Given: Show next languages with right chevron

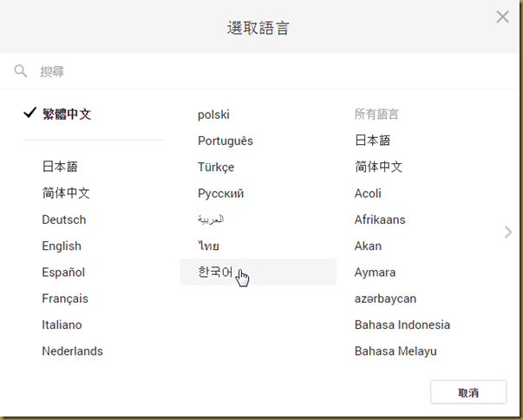Looking at the screenshot, I should [508, 232].
